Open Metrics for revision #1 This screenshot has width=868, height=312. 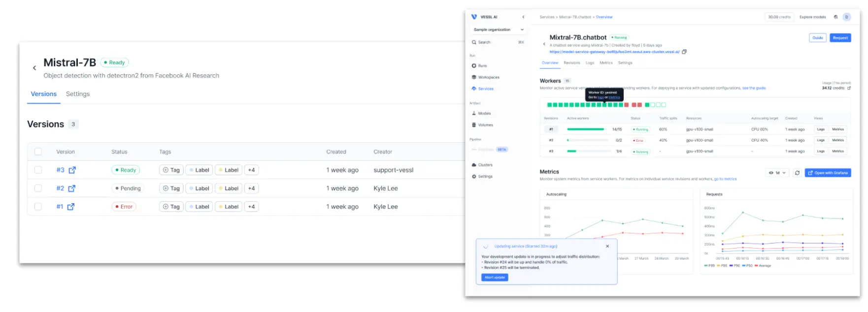(x=838, y=129)
